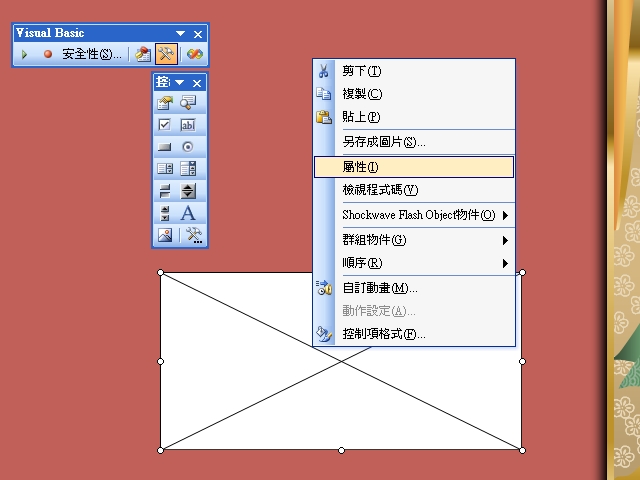Open the Script Editor icon in the Visual Basic toolbar

click(195, 54)
